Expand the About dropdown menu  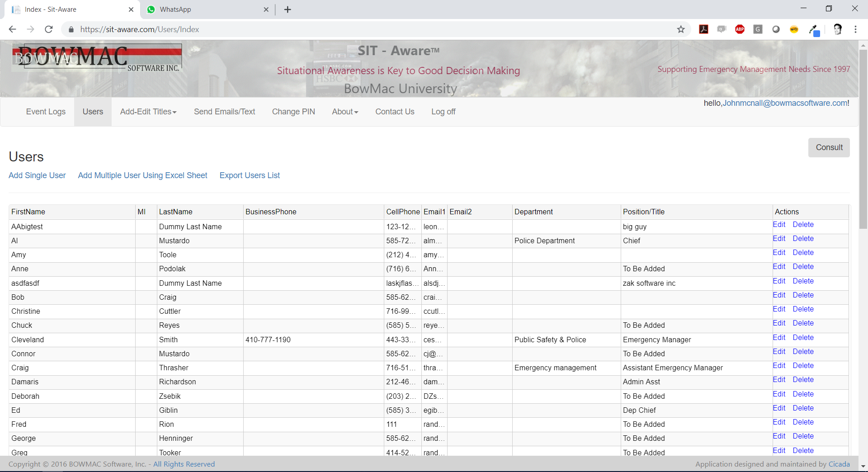tap(345, 112)
